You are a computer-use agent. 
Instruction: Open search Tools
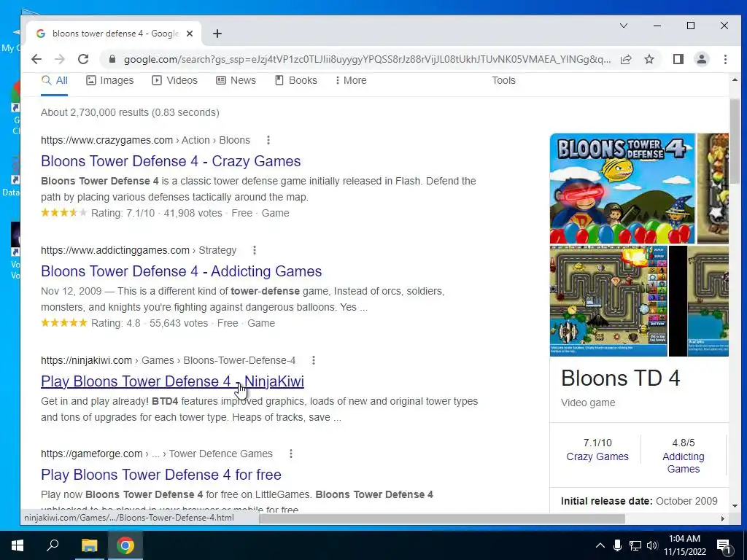[503, 80]
